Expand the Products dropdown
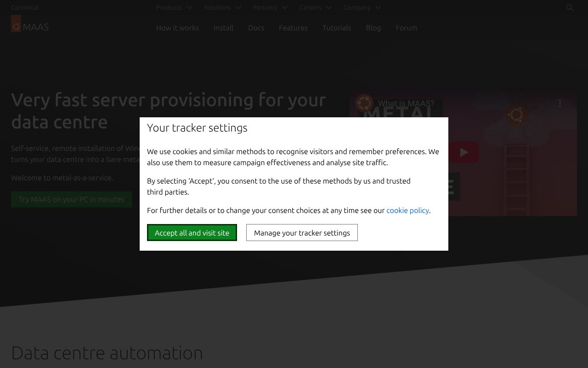This screenshot has height=368, width=588. click(174, 7)
